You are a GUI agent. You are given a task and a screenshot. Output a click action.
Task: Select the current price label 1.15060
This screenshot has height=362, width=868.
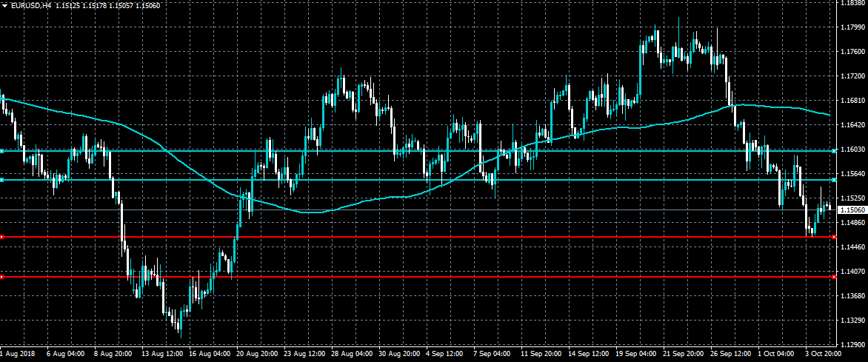click(x=852, y=210)
